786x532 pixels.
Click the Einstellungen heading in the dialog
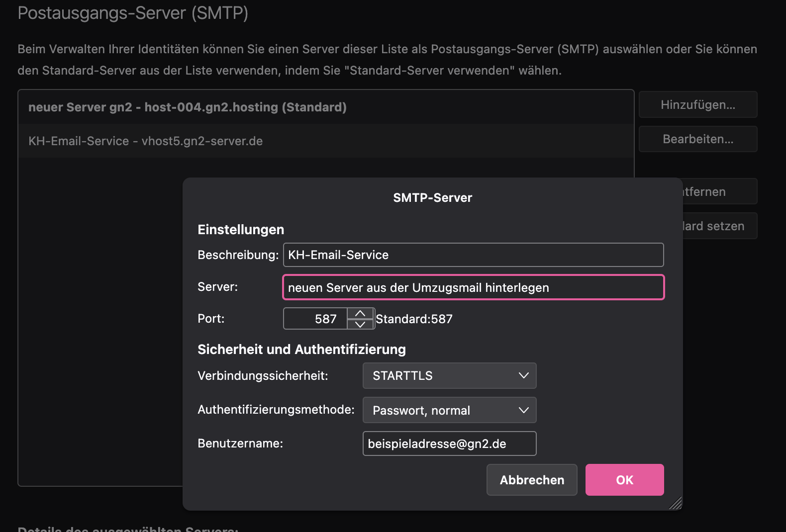coord(241,230)
